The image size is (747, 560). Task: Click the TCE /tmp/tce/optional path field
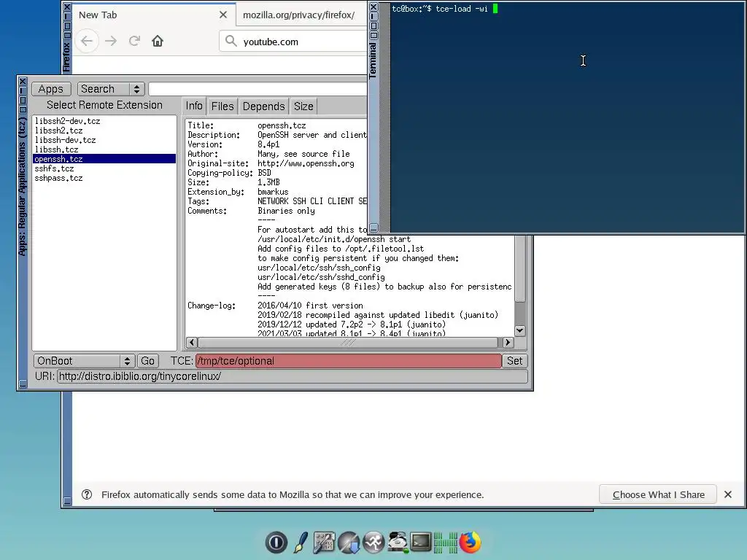coord(348,361)
